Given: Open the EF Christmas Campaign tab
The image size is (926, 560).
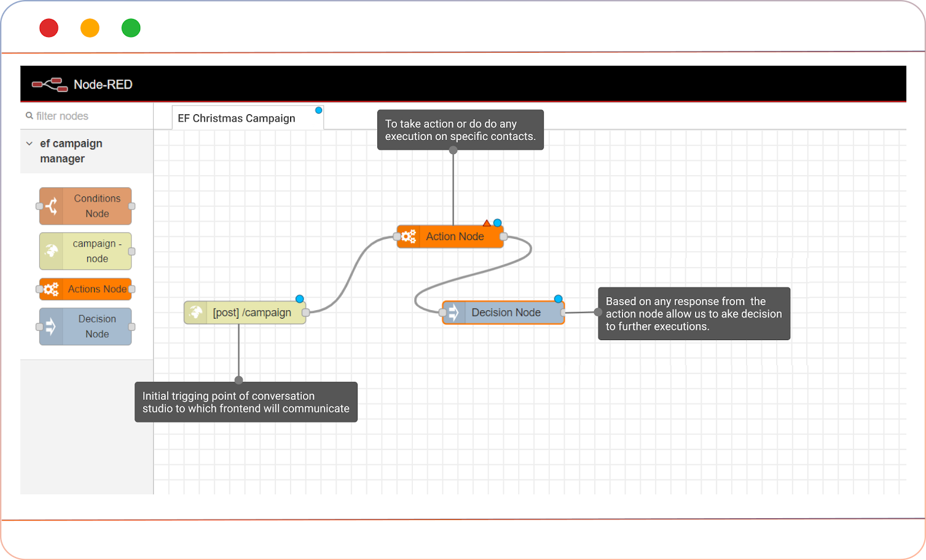Looking at the screenshot, I should [237, 118].
